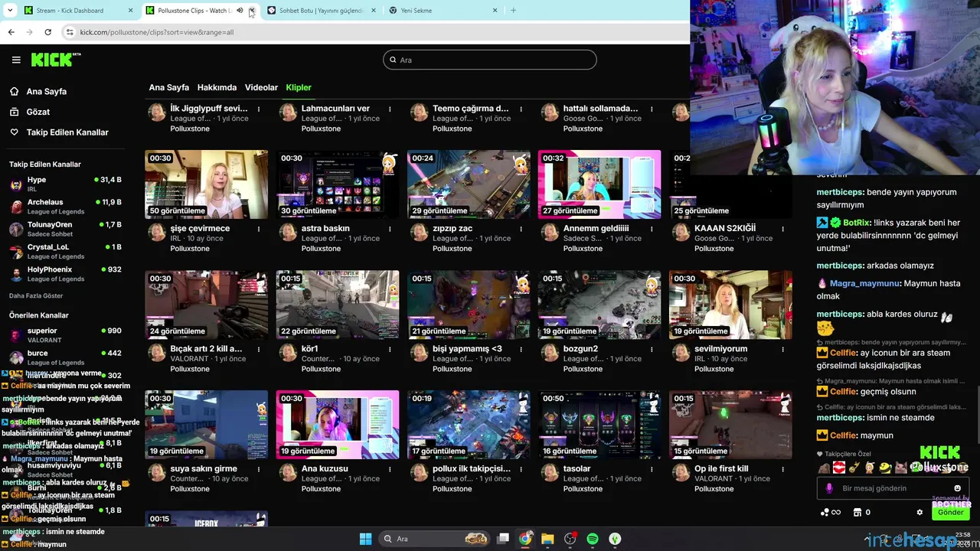
Task: Focus the Kick search field 'Ara'
Action: click(x=490, y=60)
